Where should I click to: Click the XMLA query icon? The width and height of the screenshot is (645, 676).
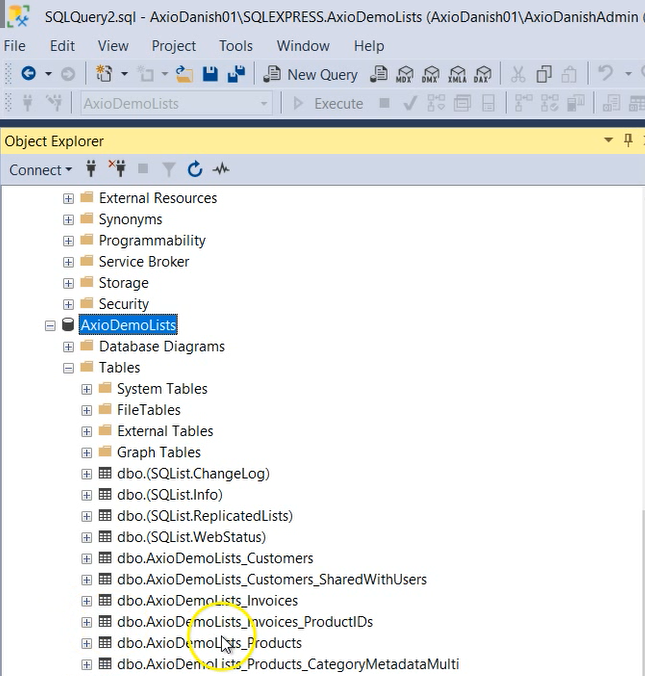(x=457, y=74)
